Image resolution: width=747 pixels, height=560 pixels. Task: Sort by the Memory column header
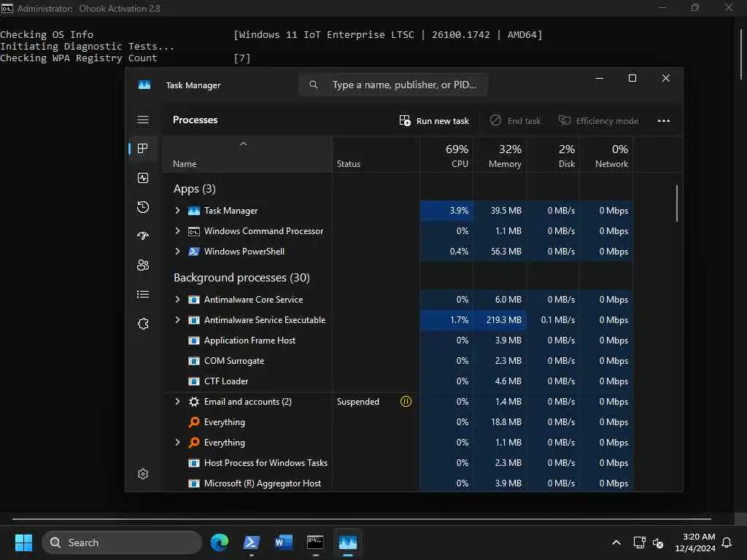pyautogui.click(x=500, y=155)
